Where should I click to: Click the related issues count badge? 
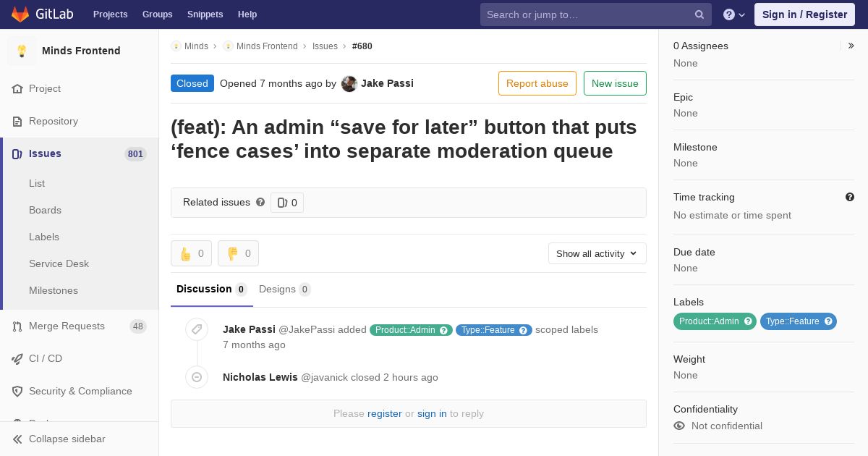[287, 203]
